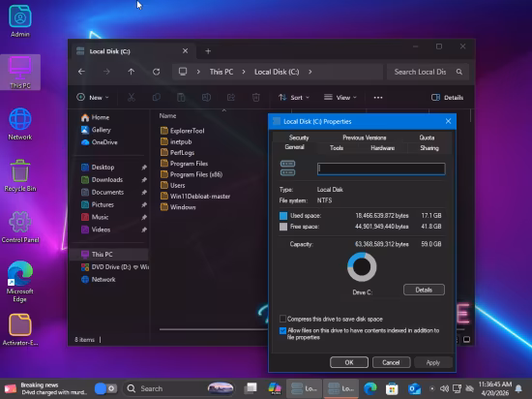Click the Share icon in Explorer toolbar

(x=231, y=98)
